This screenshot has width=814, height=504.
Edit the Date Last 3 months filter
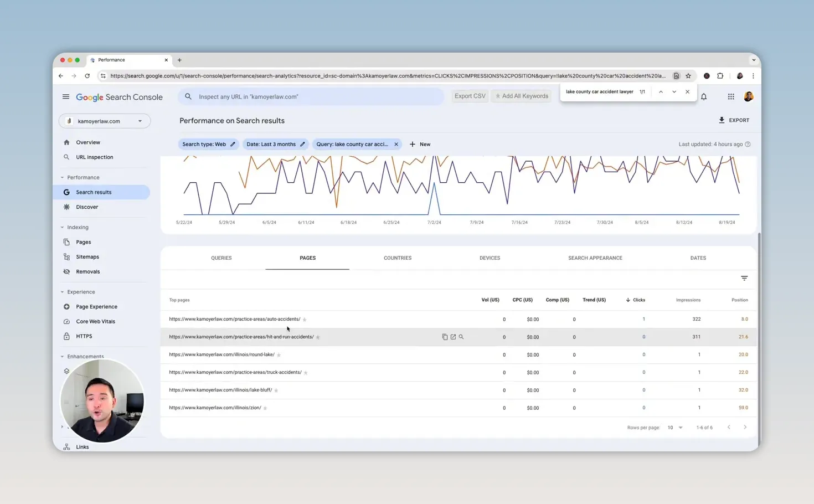302,144
